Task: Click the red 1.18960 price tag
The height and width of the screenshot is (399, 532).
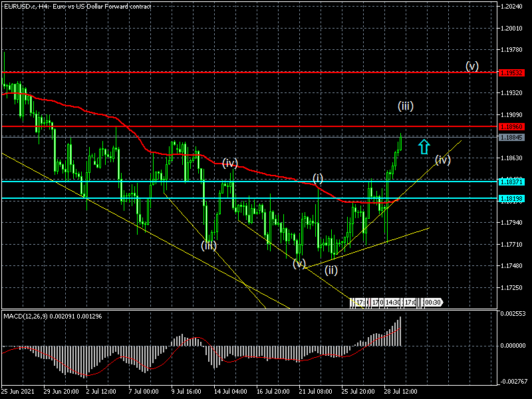Action: click(x=512, y=126)
